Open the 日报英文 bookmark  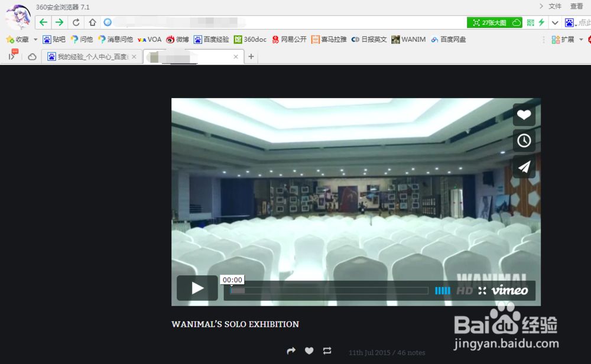tap(369, 40)
